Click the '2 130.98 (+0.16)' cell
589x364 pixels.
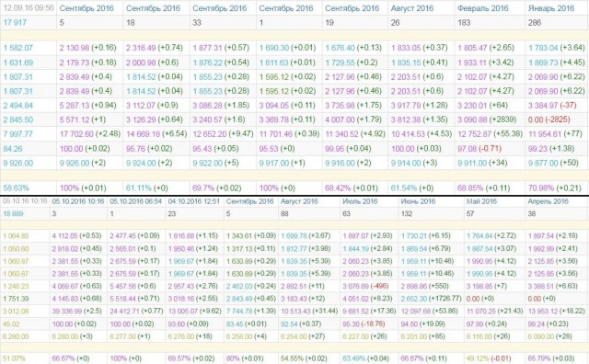point(88,48)
